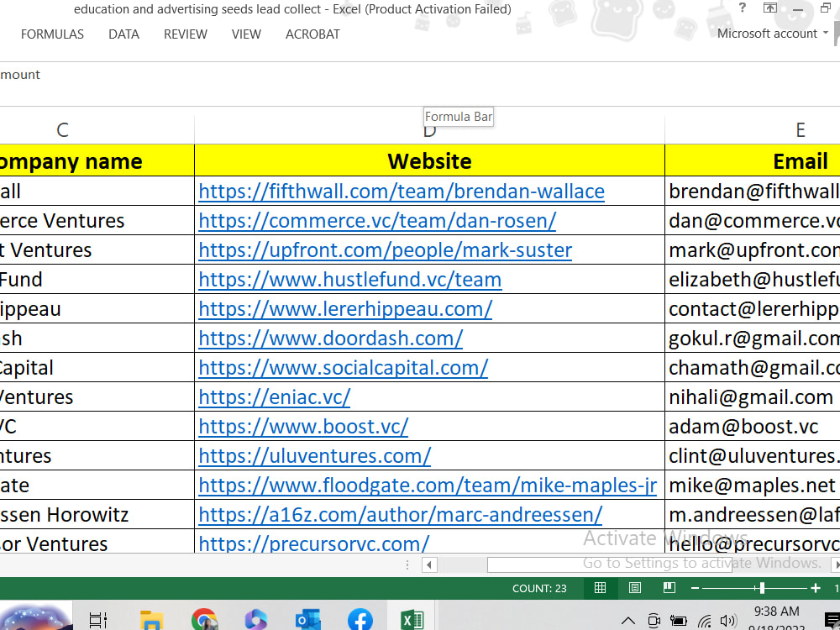Viewport: 840px width, 630px height.
Task: Select cell with brendan@fifthwall email
Action: [x=752, y=192]
